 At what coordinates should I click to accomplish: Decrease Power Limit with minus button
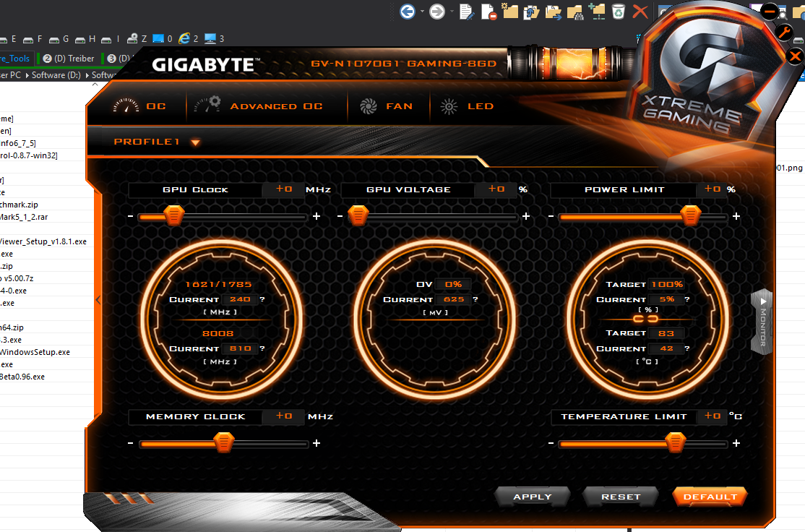(x=551, y=216)
